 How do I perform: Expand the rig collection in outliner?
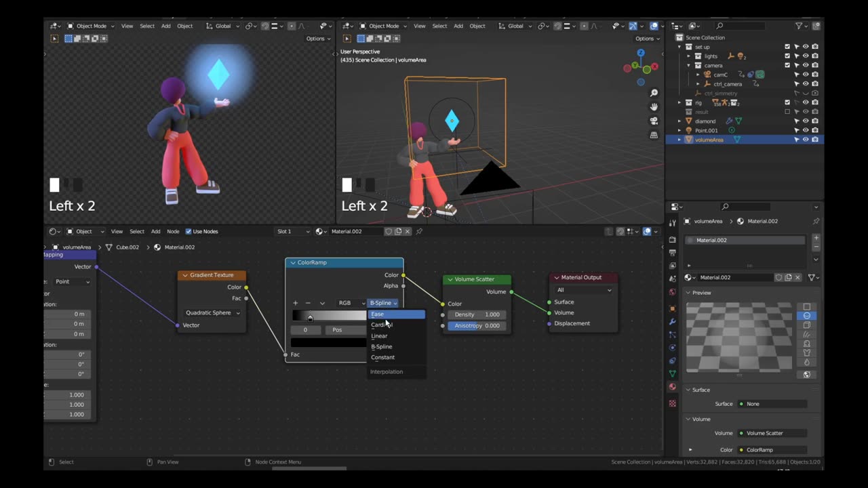pos(680,102)
